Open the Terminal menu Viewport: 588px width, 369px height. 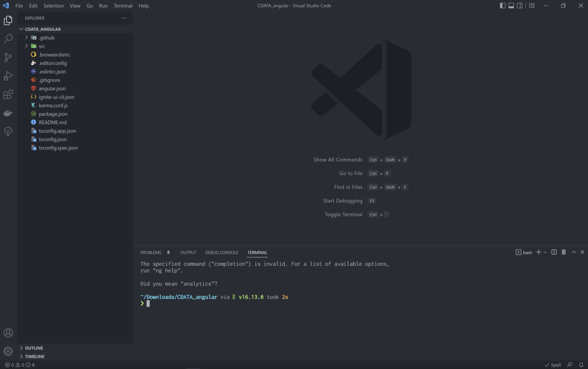point(123,6)
